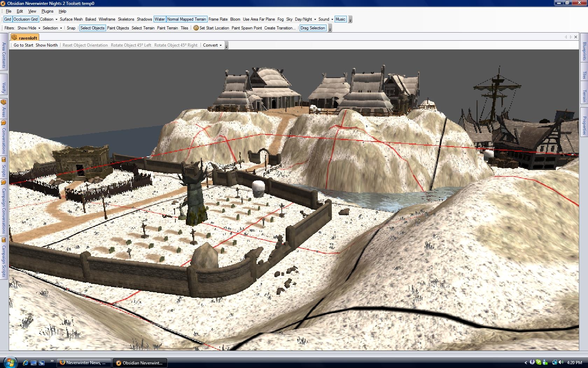Disable the Water rendering toggle

tap(160, 19)
